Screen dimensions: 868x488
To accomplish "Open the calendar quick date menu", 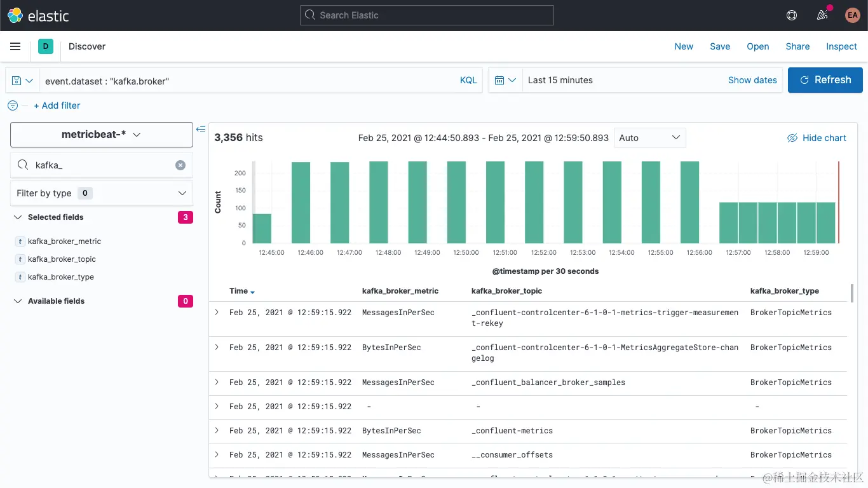I will [505, 80].
